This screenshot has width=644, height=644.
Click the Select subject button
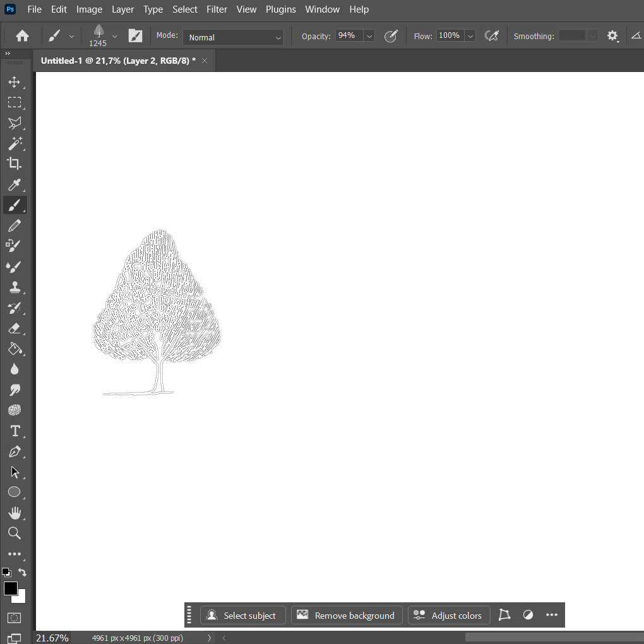pyautogui.click(x=242, y=615)
